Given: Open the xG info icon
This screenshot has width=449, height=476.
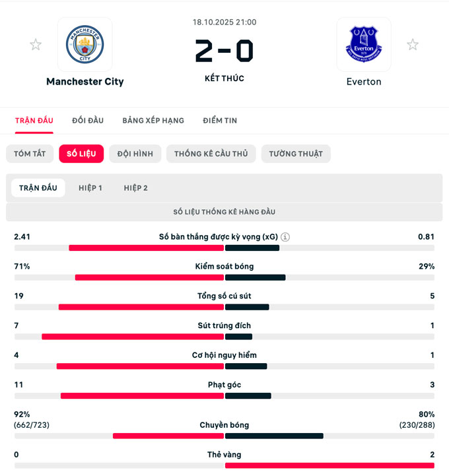Looking at the screenshot, I should [285, 237].
